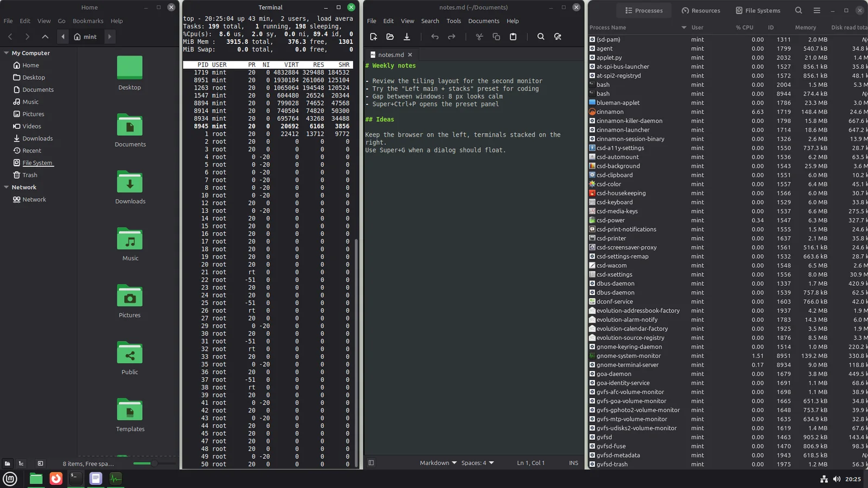Image resolution: width=868 pixels, height=488 pixels.
Task: Click the paste clipboard icon in the text editor
Action: (513, 37)
